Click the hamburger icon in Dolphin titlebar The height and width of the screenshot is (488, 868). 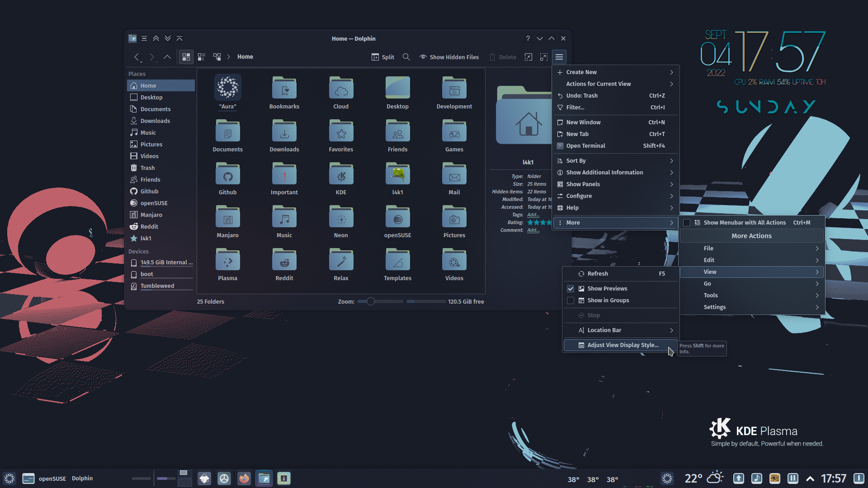tap(144, 38)
